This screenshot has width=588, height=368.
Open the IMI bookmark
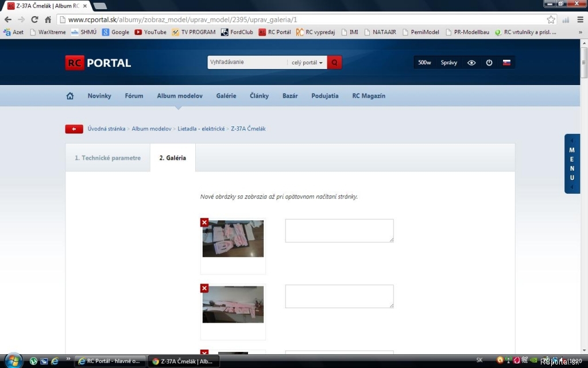point(350,32)
